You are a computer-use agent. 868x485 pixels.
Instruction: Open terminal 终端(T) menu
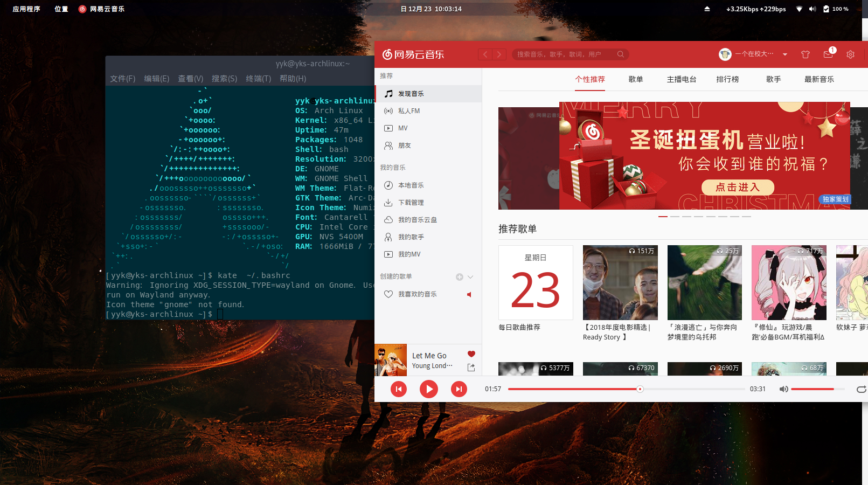coord(259,79)
